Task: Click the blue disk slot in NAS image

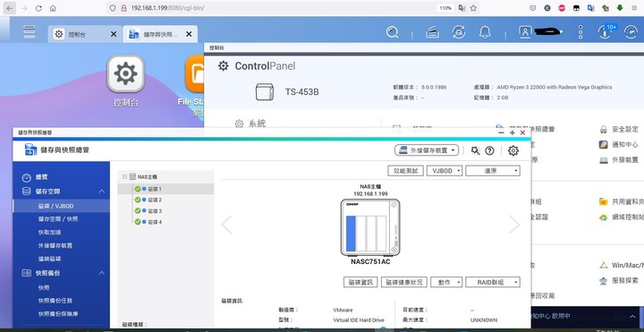Action: click(x=351, y=234)
